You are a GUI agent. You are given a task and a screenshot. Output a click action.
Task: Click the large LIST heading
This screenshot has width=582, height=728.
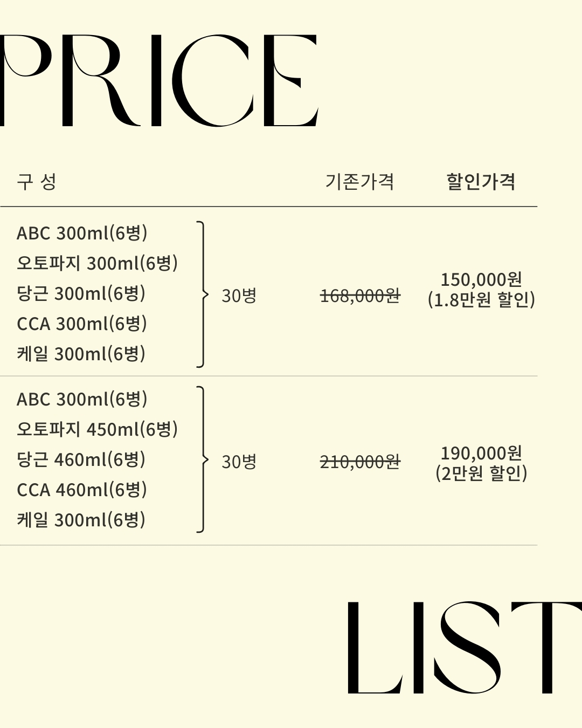tap(463, 647)
